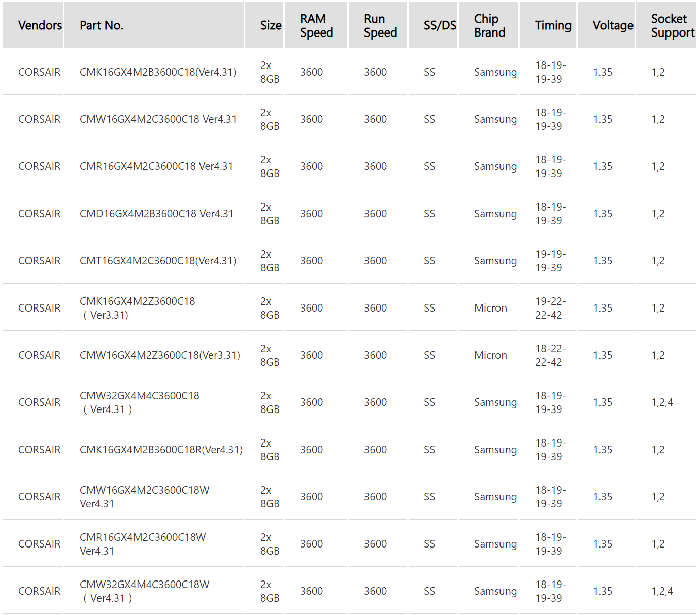Click CORSAIR vendor in CMK16GX4M2B3600C18(Ver4.31) row
This screenshot has height=615, width=700.
[40, 72]
